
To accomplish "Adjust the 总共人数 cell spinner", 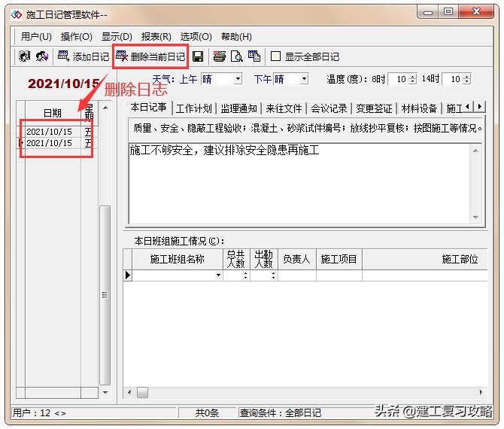I will tap(245, 275).
